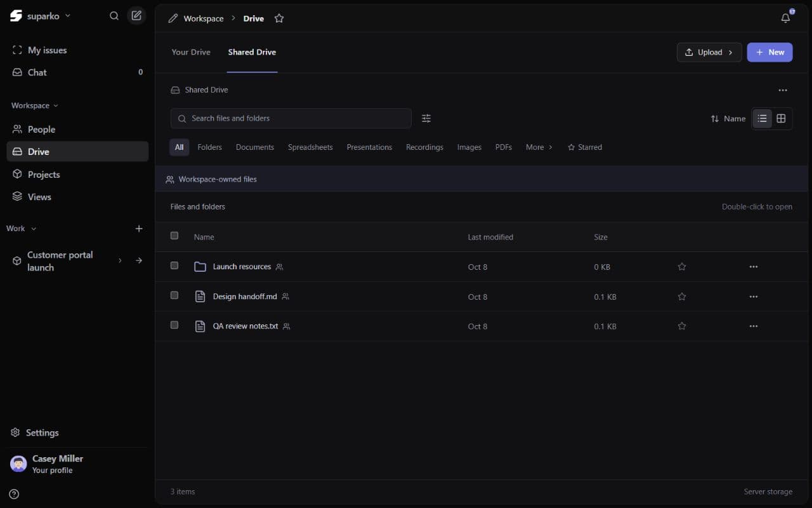Viewport: 812px width, 508px height.
Task: Check the QA review notes.txt checkbox
Action: [x=174, y=324]
